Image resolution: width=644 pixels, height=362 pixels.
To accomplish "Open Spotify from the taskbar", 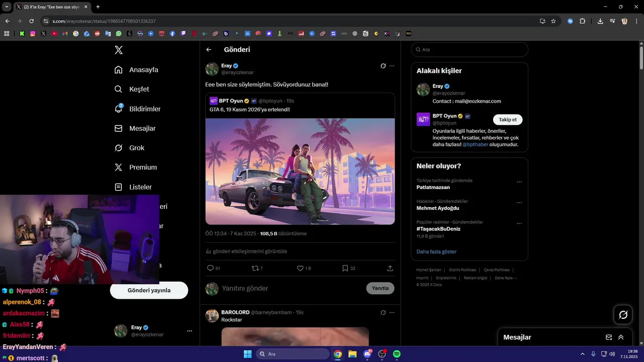I will [396, 354].
